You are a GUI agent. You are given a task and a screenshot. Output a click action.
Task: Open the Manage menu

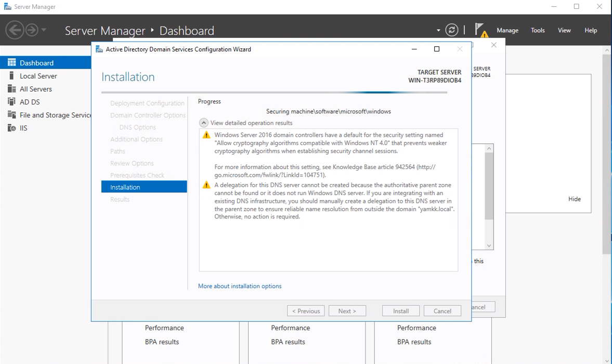(507, 30)
